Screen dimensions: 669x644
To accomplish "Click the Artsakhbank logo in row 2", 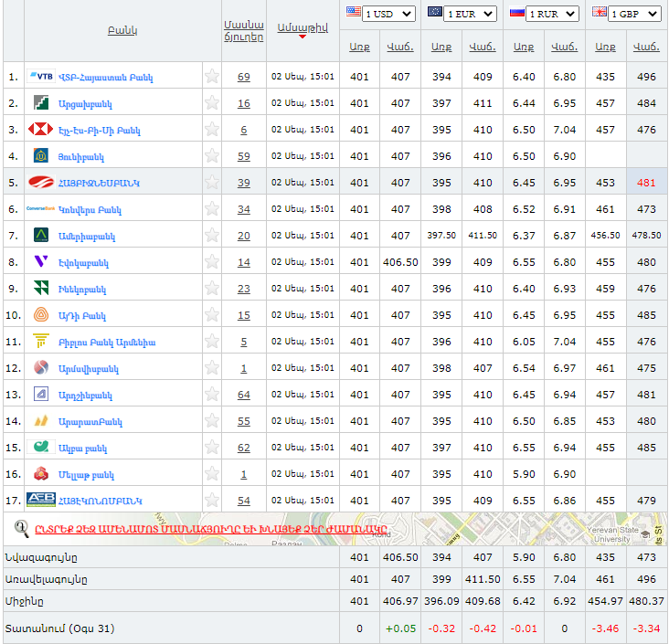I will point(41,103).
